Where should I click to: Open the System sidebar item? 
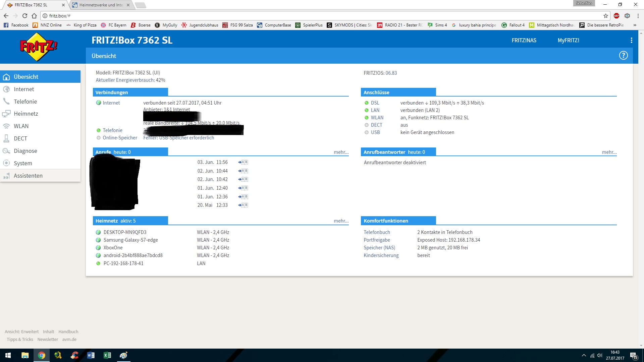coord(23,163)
